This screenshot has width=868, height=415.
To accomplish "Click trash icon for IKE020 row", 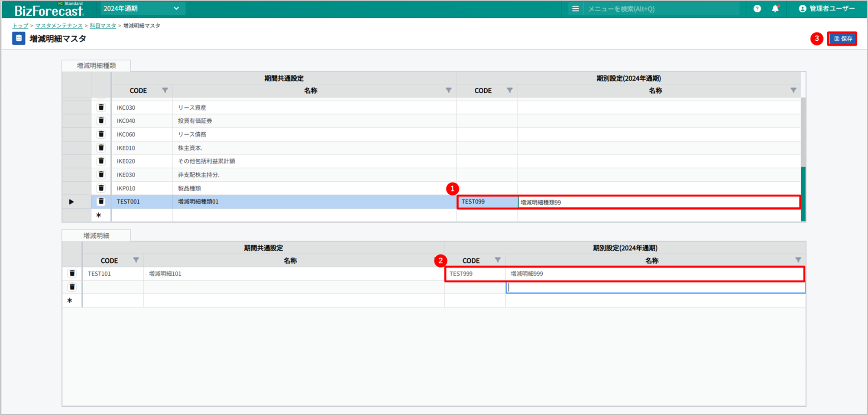I will [x=101, y=161].
